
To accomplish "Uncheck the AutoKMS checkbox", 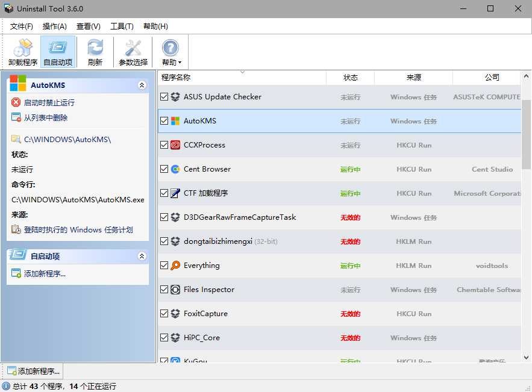I will click(164, 121).
